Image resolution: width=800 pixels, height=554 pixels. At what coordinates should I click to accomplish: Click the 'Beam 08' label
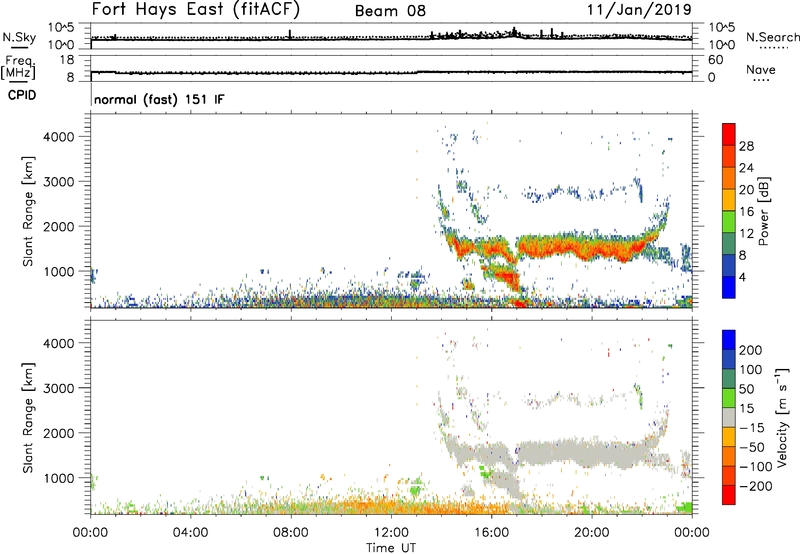pos(390,11)
